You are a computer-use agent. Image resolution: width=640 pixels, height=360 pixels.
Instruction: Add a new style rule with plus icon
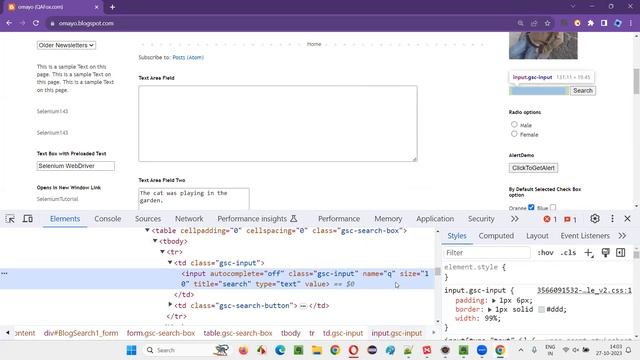click(x=589, y=253)
